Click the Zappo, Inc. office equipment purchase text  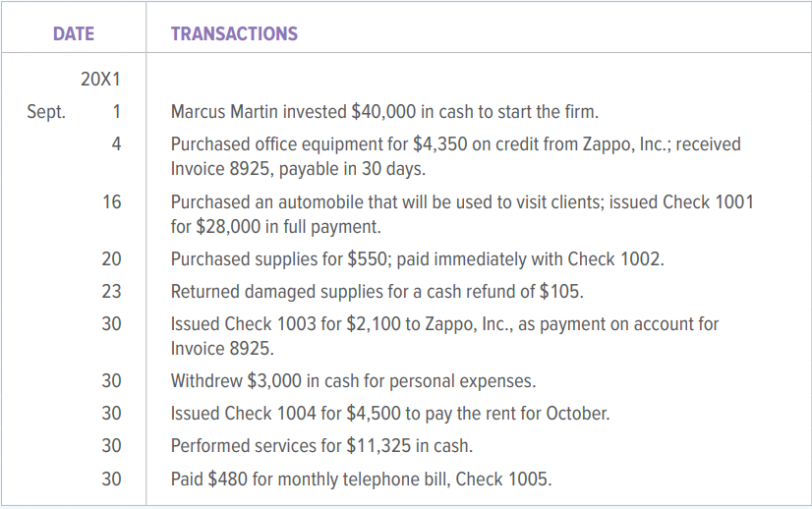(456, 143)
